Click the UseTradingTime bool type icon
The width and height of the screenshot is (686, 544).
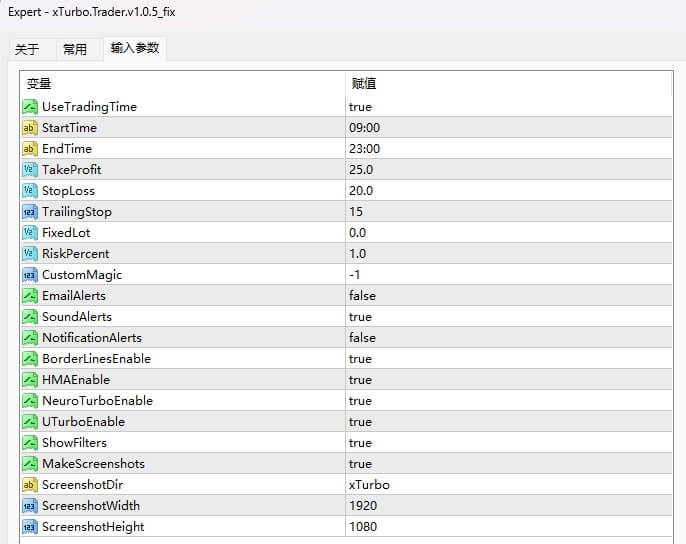click(30, 107)
